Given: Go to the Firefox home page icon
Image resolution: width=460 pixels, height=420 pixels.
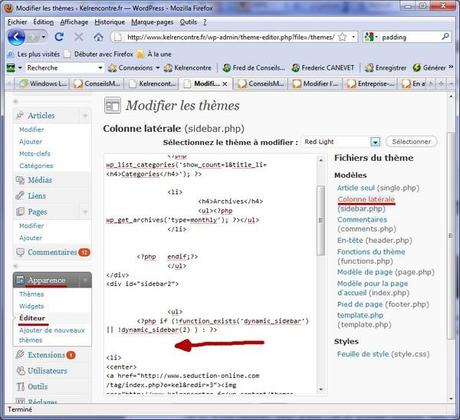Looking at the screenshot, I should (x=98, y=37).
